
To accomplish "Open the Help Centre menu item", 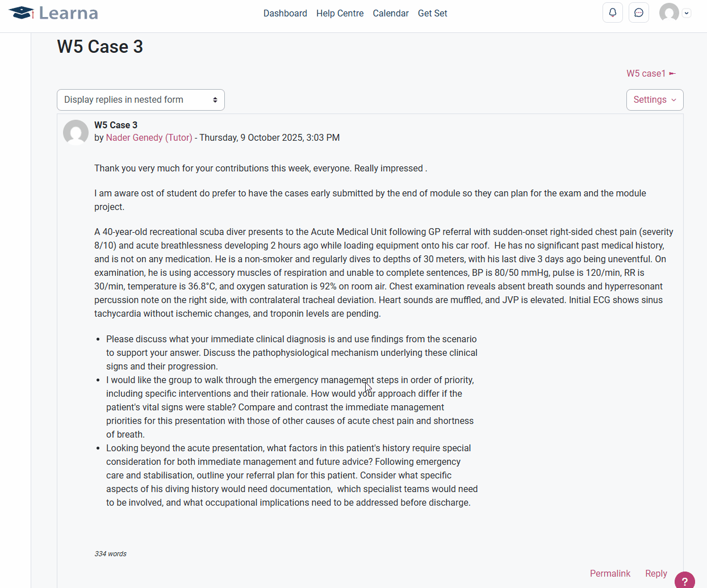I will coord(340,13).
